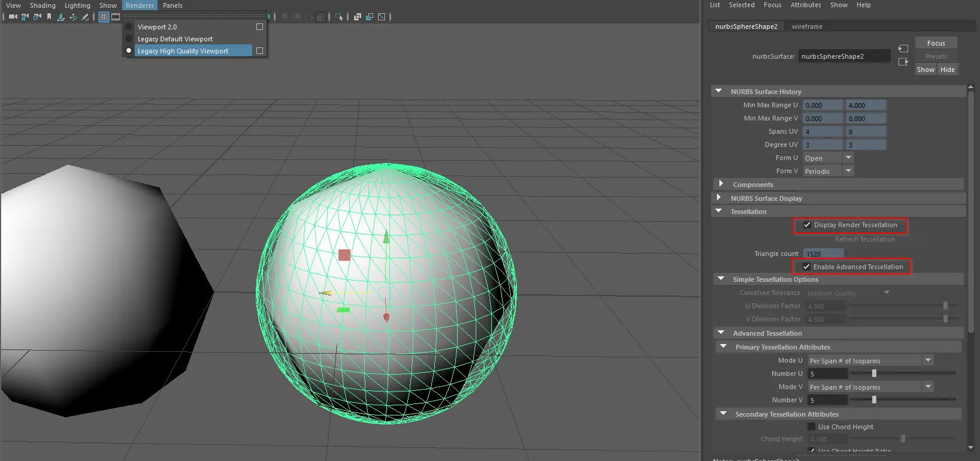The width and height of the screenshot is (980, 461).
Task: Click the Select Camera icon in panel toolbar
Action: click(x=13, y=17)
